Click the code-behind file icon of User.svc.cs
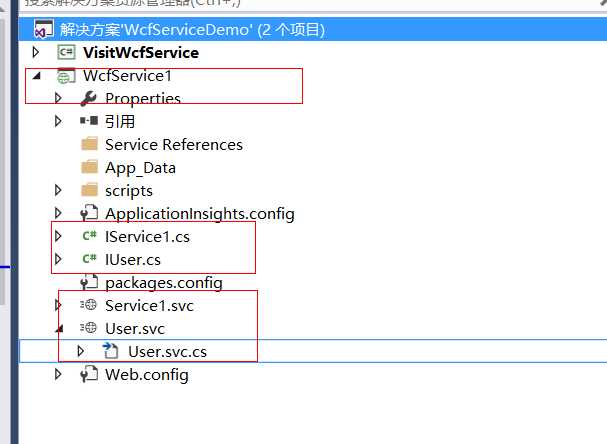 coord(111,351)
